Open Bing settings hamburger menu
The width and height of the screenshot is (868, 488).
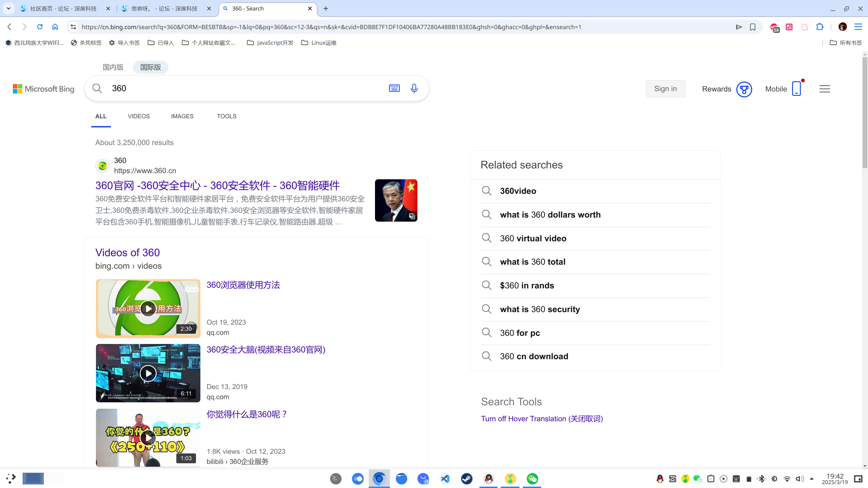825,89
